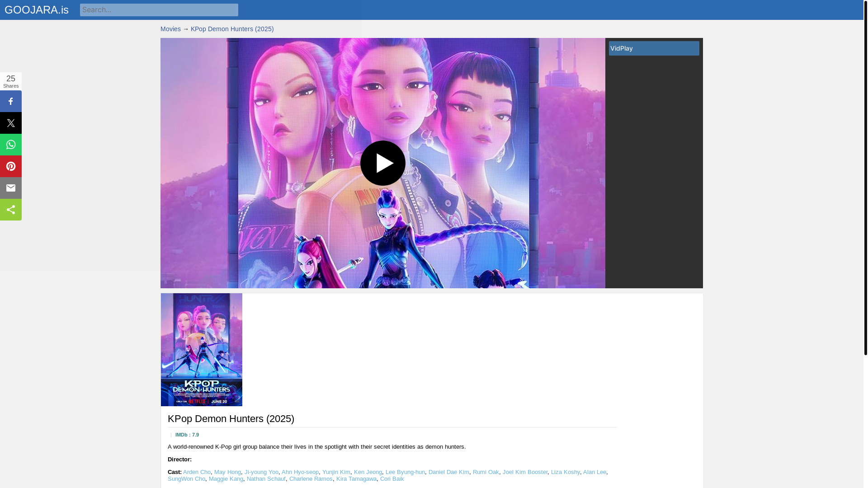Open the GOOJARA.is home logo
This screenshot has height=488, width=868.
pos(37,10)
